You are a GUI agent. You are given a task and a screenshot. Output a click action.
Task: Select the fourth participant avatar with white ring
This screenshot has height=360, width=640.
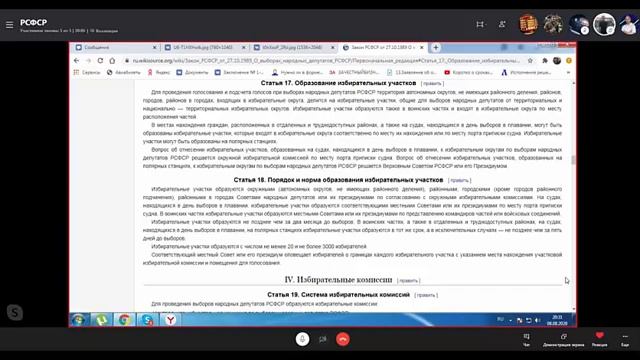[604, 24]
